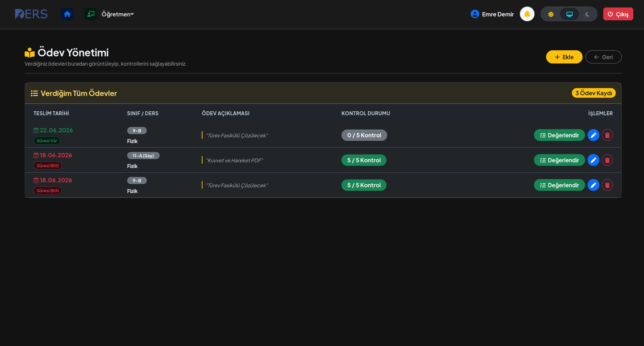Click the Ödev Yönetimi book reader icon

click(30, 53)
